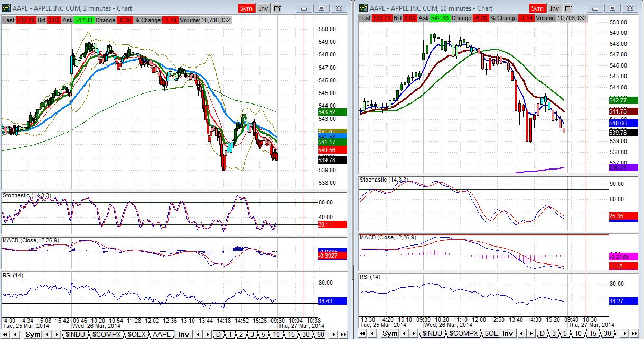Switch to the 60 minute interval tab in the 2 minutes chart
The image size is (644, 339).
[x=321, y=334]
